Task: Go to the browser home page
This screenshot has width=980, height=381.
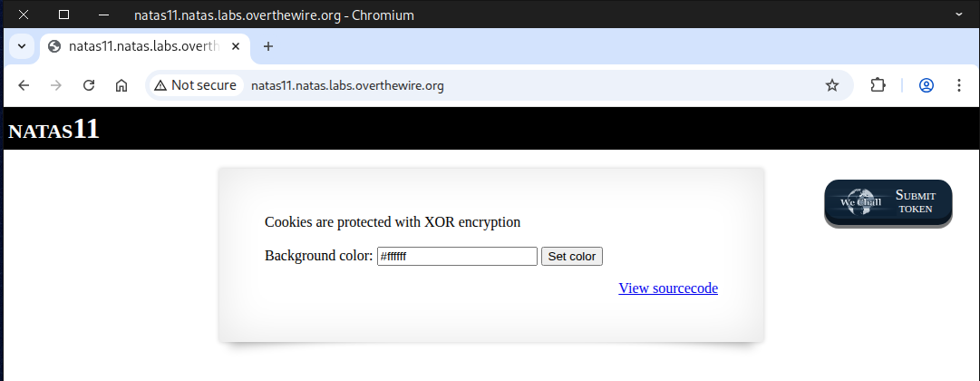Action: pos(121,85)
